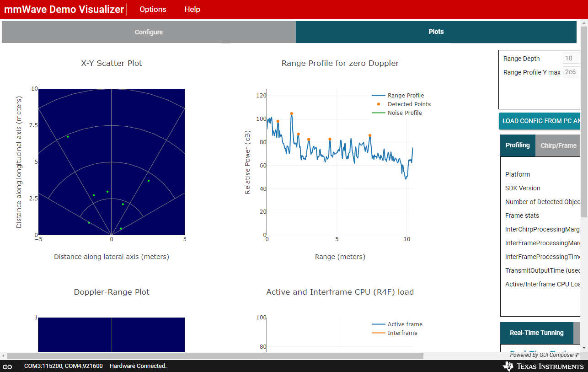Click Distance along lateral axis label

pyautogui.click(x=112, y=257)
